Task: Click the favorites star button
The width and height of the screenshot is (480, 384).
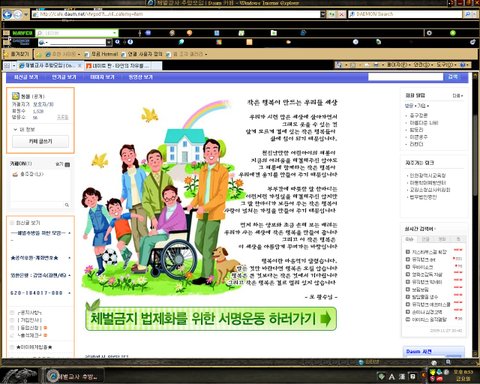Action: 16,54
